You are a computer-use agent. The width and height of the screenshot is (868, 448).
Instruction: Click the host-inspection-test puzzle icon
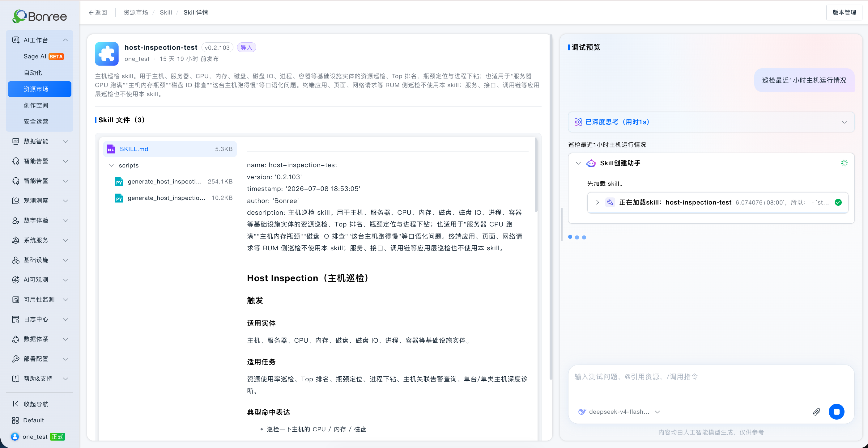point(107,53)
